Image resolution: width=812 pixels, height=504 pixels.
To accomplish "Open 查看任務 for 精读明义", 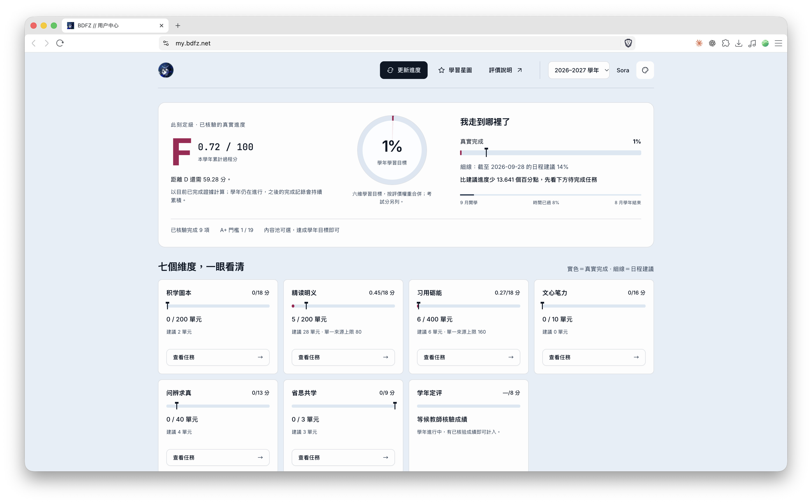I will pos(343,357).
